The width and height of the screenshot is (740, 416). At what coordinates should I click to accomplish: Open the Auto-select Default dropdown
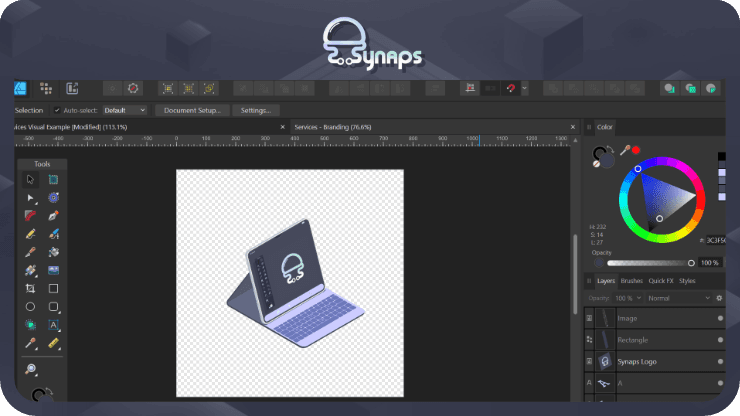point(125,110)
